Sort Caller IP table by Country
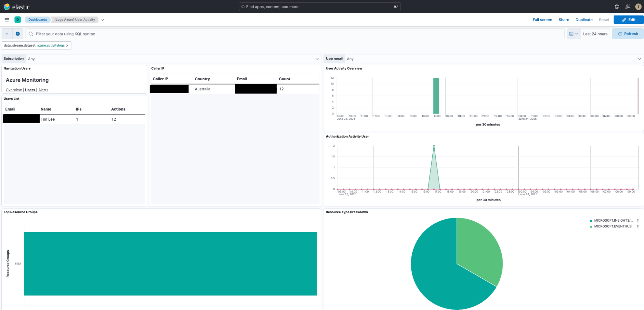Screen dimensions: 644x310 [x=202, y=79]
